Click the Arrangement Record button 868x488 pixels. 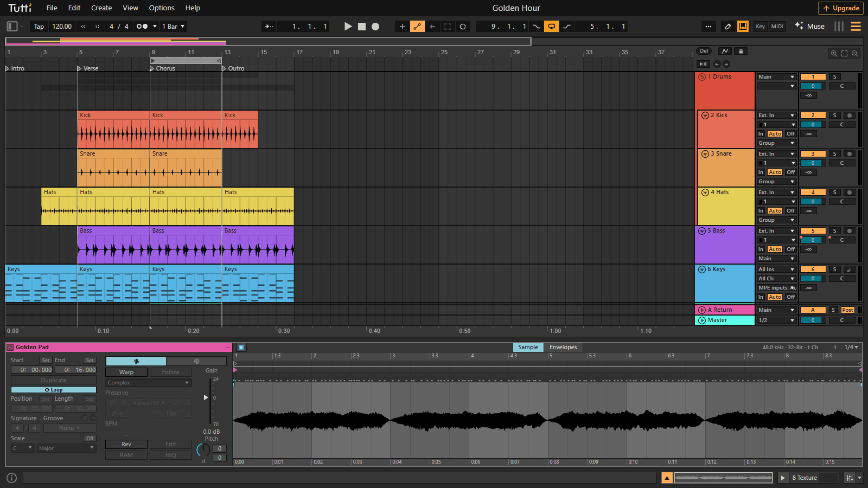(375, 26)
